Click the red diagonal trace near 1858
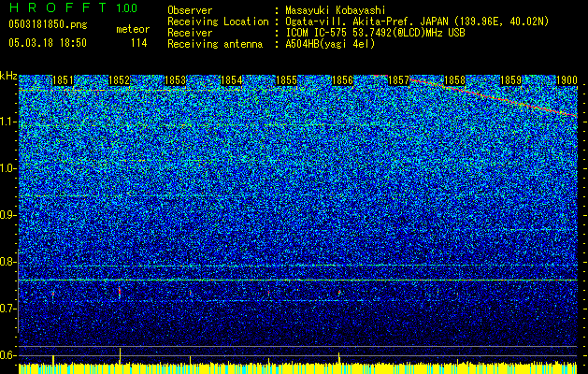The width and height of the screenshot is (588, 374). pos(494,96)
